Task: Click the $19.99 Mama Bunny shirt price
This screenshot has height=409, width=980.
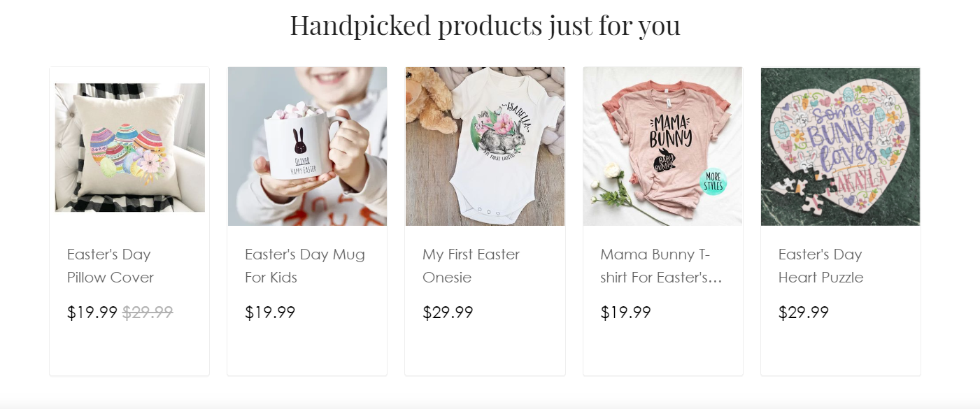Action: [625, 313]
